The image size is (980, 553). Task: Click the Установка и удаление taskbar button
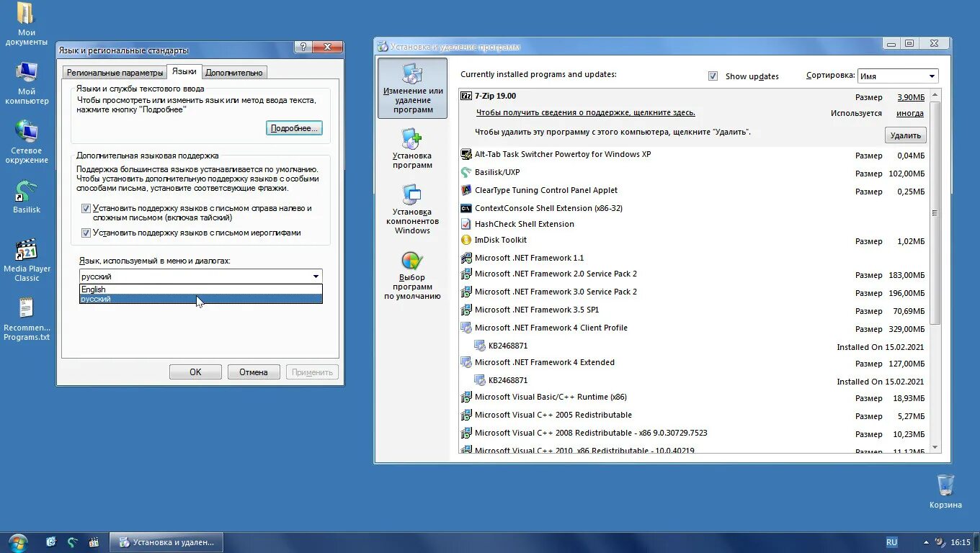pos(166,542)
